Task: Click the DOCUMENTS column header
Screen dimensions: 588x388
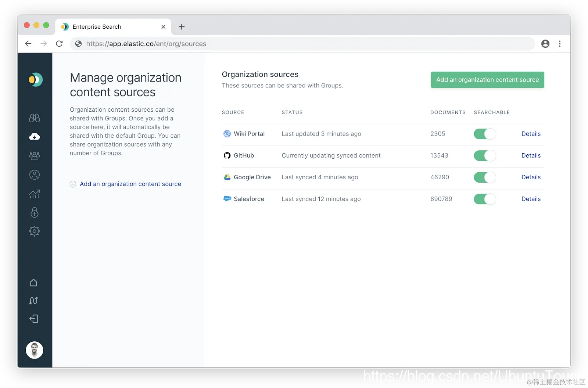Action: click(x=448, y=112)
